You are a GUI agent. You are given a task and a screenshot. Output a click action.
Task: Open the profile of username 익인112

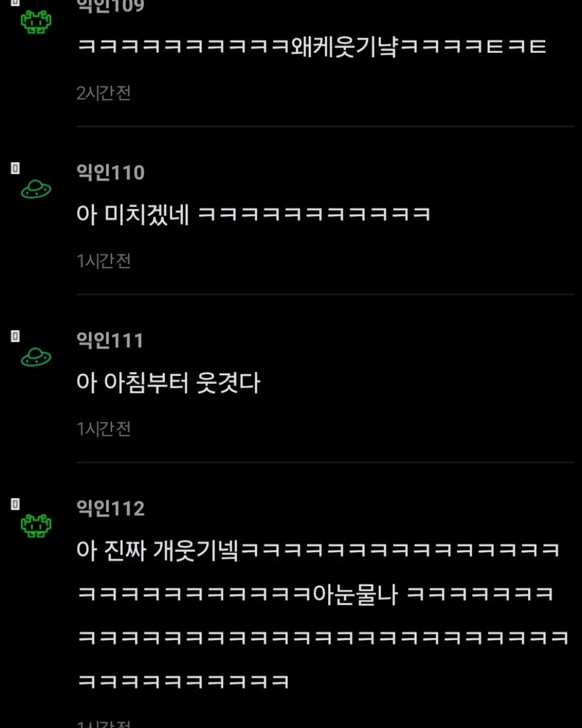click(110, 508)
